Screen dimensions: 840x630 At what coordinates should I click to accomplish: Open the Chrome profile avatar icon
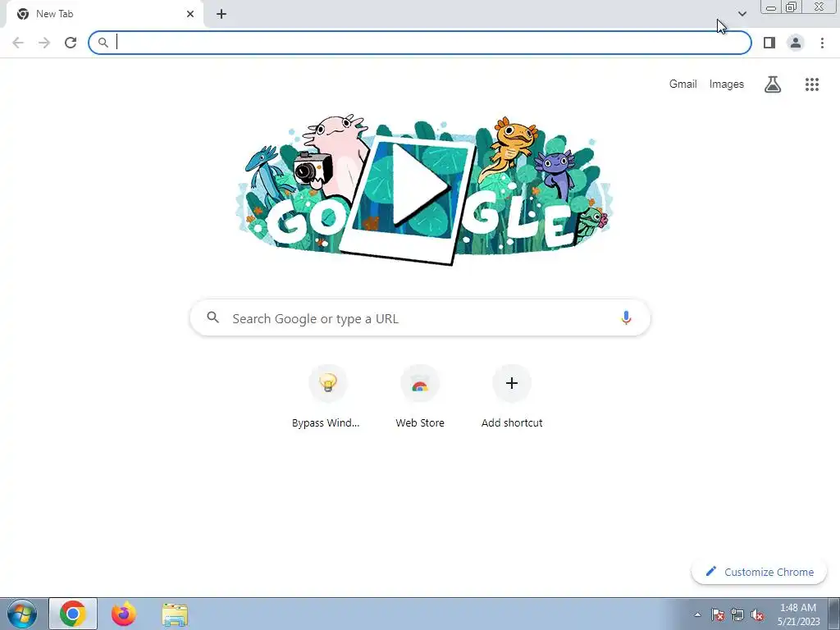click(x=796, y=43)
